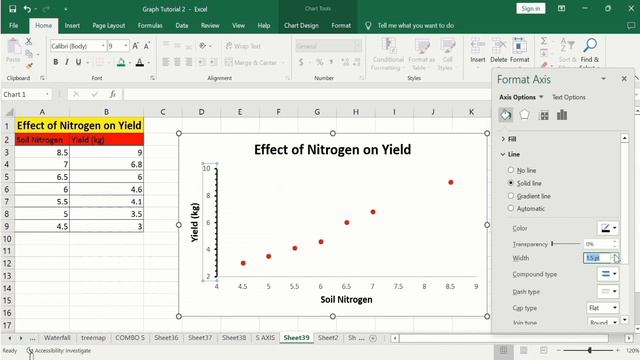Click the chart title Effect of Nitrogen on Yield

[x=332, y=149]
